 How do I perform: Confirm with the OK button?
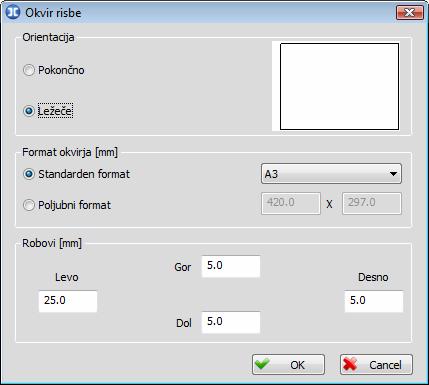[288, 364]
